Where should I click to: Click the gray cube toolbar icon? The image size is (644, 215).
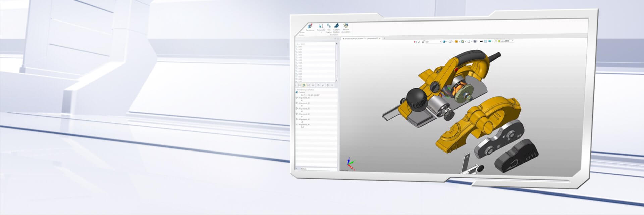point(475,41)
